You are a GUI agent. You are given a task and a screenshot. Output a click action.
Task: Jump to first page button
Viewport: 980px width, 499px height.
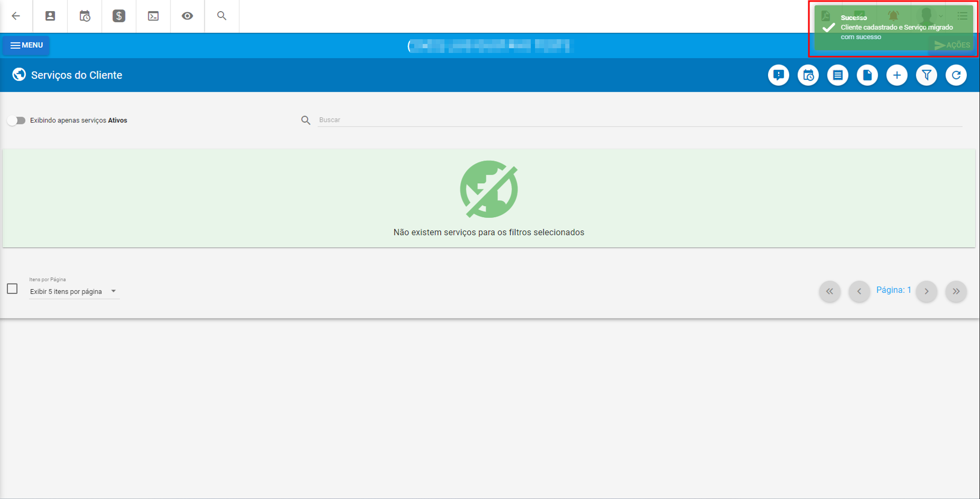point(830,291)
